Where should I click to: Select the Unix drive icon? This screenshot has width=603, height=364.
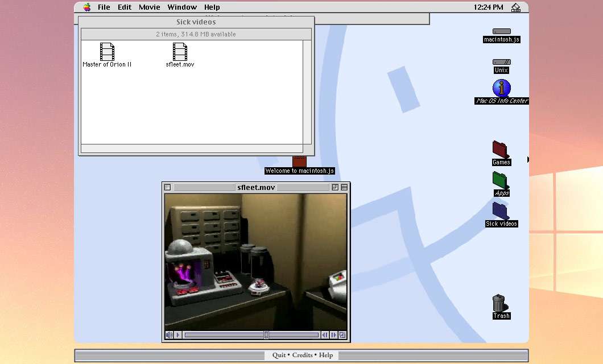click(x=502, y=66)
